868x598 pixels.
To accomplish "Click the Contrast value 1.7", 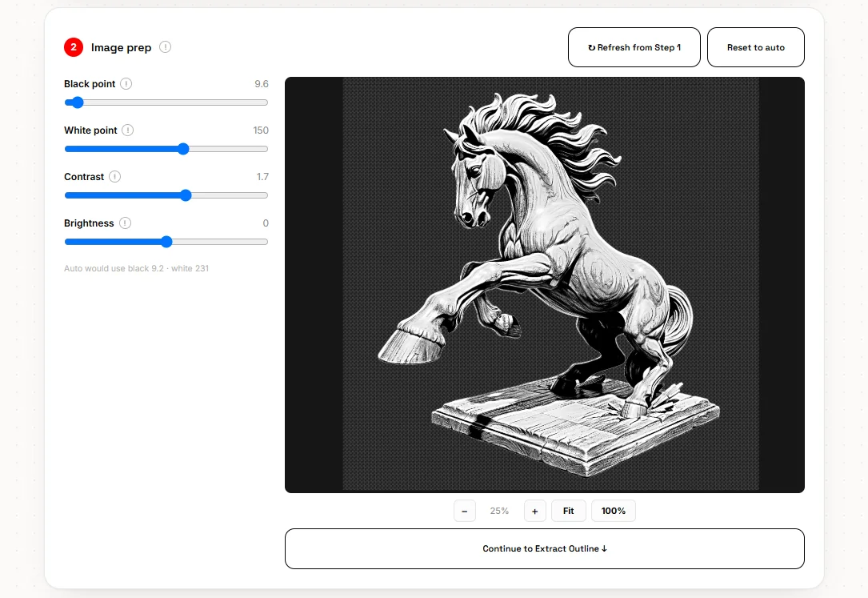I will [262, 177].
